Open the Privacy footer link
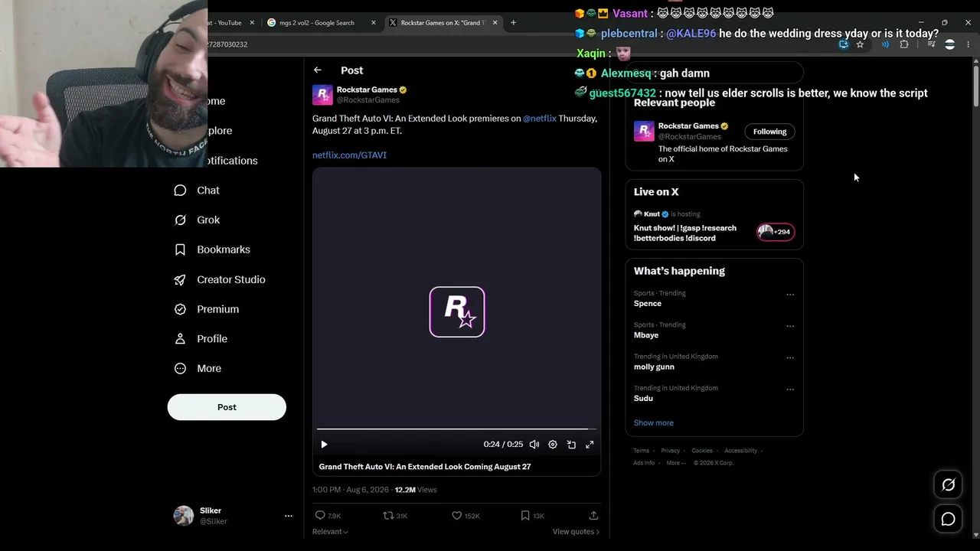Viewport: 980px width, 551px height. (x=670, y=451)
